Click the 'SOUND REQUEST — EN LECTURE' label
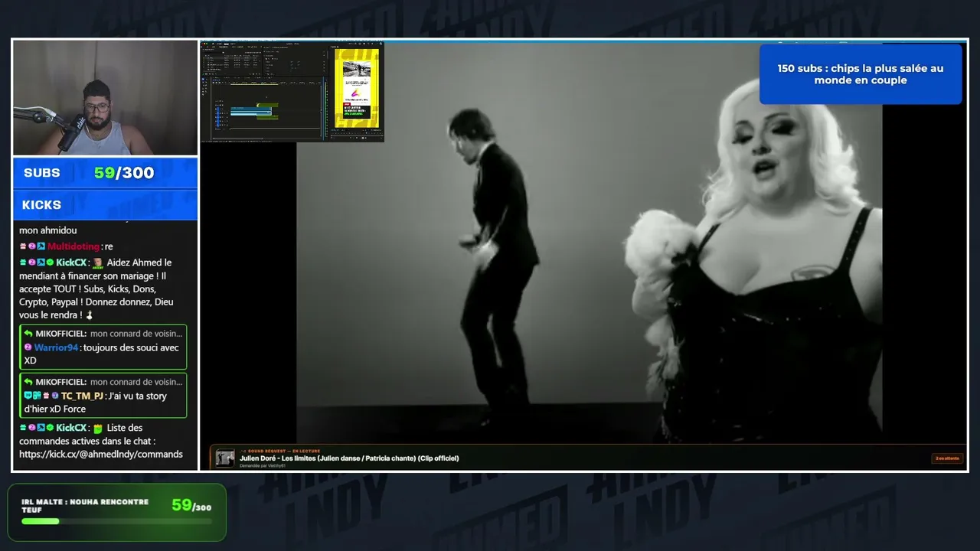This screenshot has width=980, height=551. (x=282, y=451)
